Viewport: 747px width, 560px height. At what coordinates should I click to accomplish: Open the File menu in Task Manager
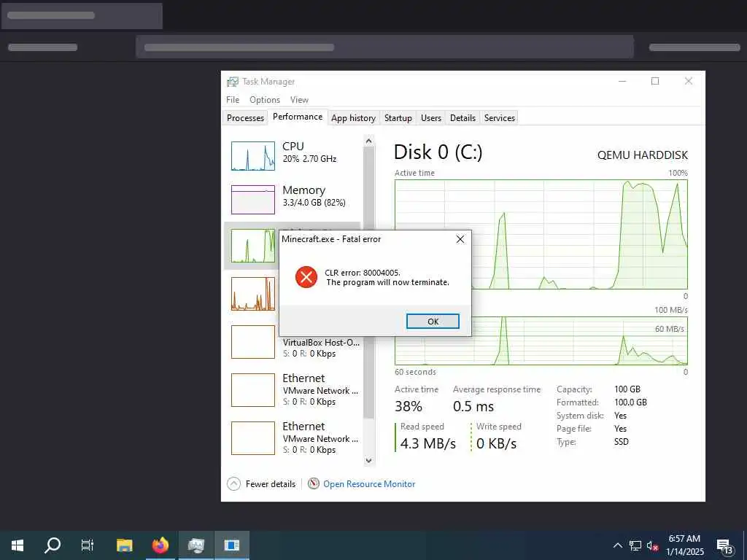click(x=233, y=99)
